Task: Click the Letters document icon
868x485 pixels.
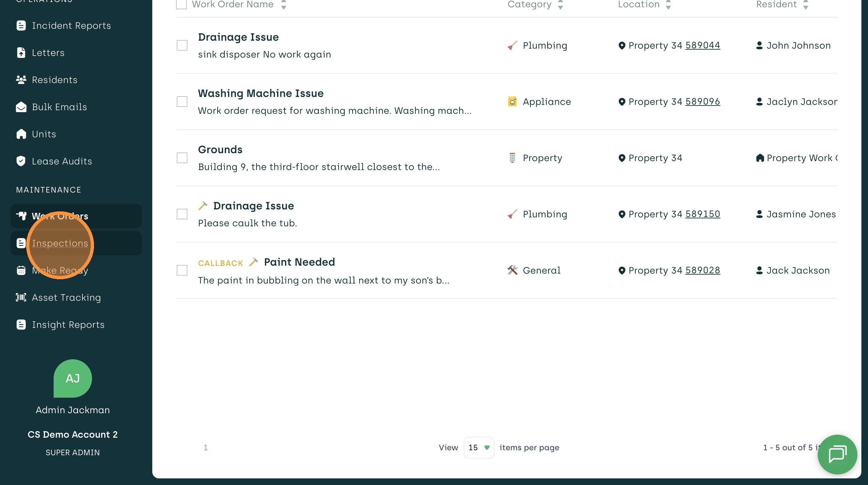Action: pos(21,53)
